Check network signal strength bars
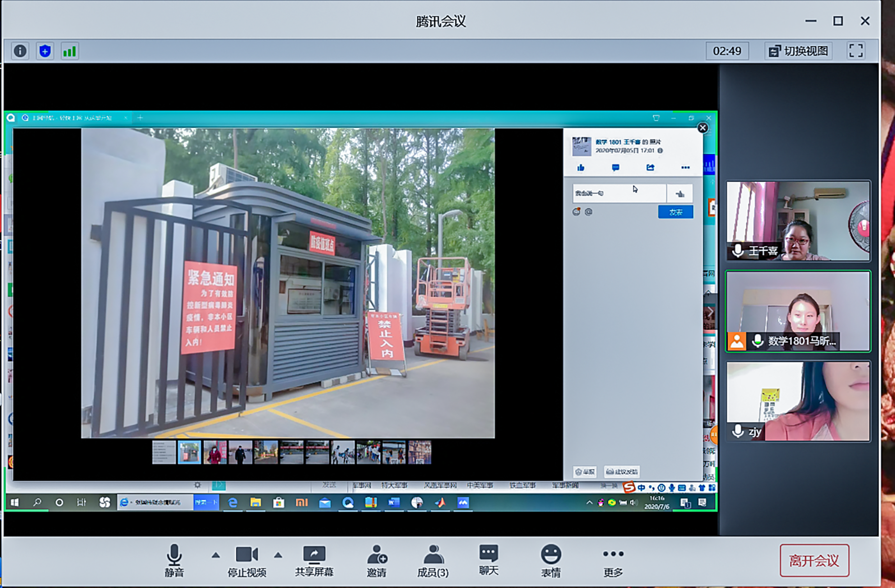The width and height of the screenshot is (895, 588). [70, 51]
